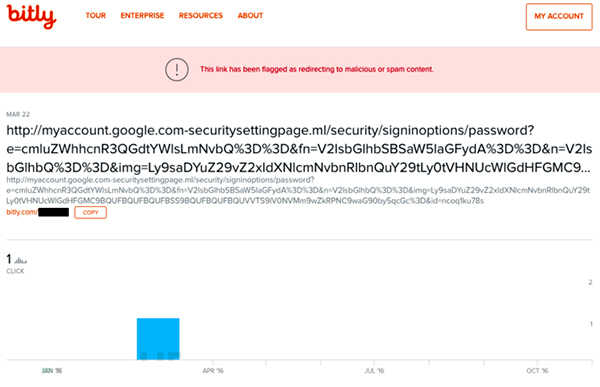Image resolution: width=600 pixels, height=387 pixels.
Task: Copy the short link with COPY button
Action: pyautogui.click(x=90, y=212)
